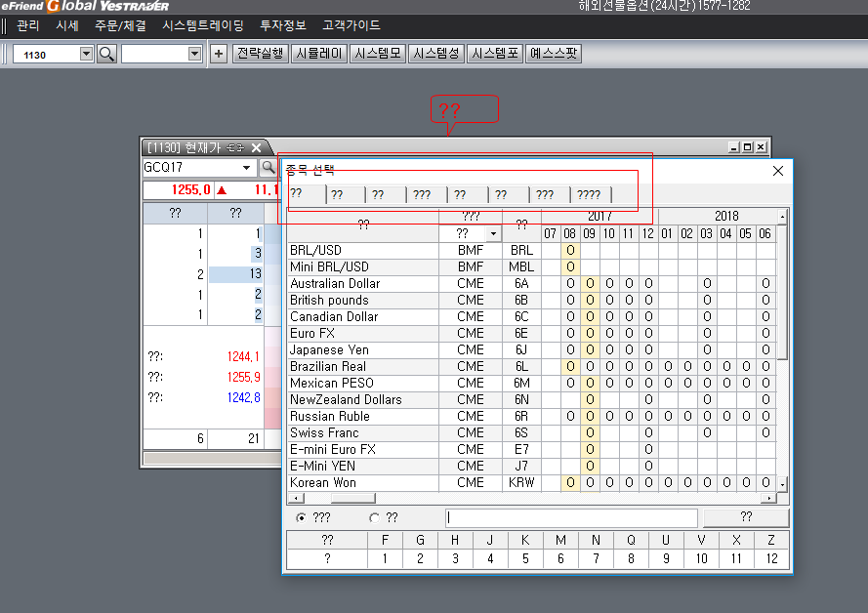Close the 종목 선택 dialog with X

[778, 171]
